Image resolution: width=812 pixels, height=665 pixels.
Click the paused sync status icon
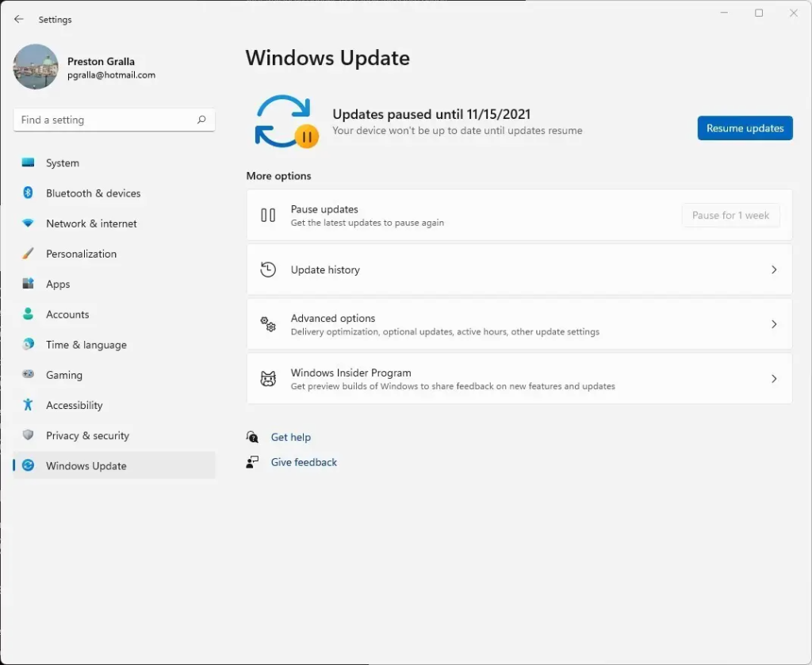click(286, 121)
